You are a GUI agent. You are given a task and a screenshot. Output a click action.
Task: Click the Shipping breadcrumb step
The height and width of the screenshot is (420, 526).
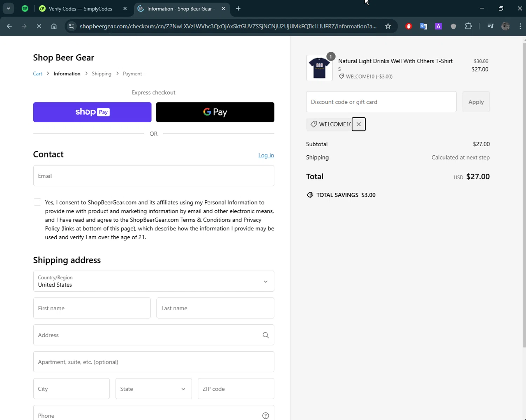pyautogui.click(x=101, y=74)
